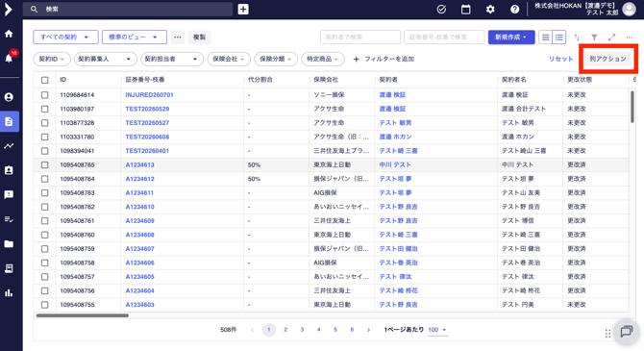Click the HOKAN logo arrow at top left
644x351 pixels.
[8, 10]
